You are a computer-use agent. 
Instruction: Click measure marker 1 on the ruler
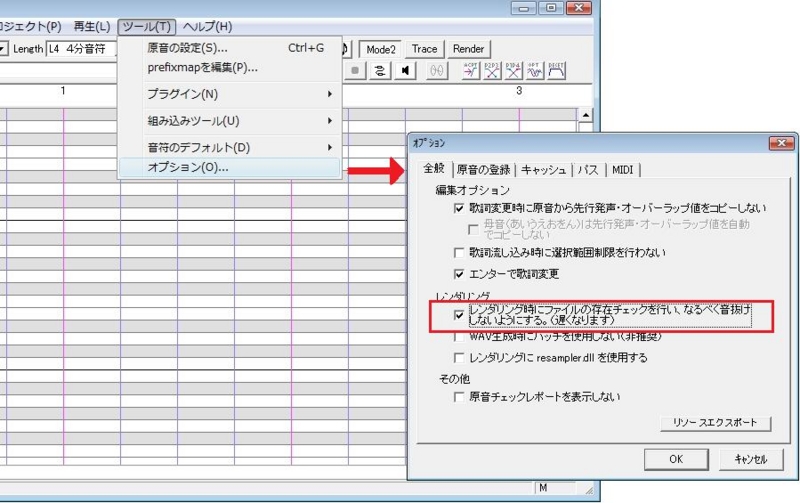coord(63,91)
